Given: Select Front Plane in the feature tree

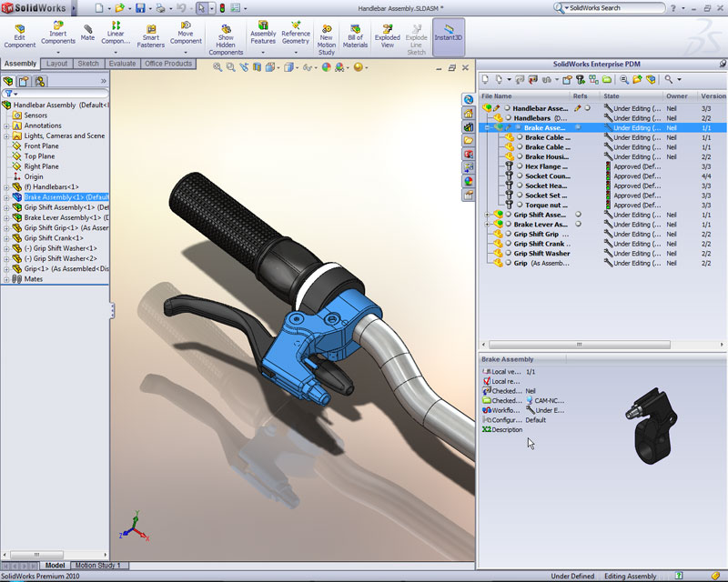Looking at the screenshot, I should click(x=41, y=145).
